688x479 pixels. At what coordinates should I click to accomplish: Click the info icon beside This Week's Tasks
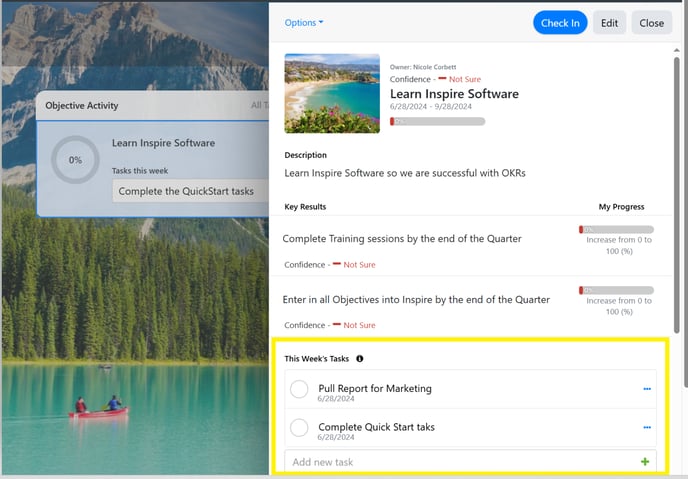[360, 359]
